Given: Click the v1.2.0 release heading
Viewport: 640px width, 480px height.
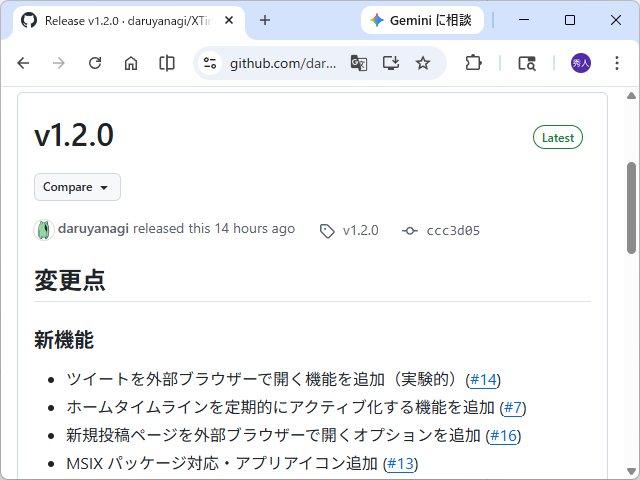Looking at the screenshot, I should [74, 136].
